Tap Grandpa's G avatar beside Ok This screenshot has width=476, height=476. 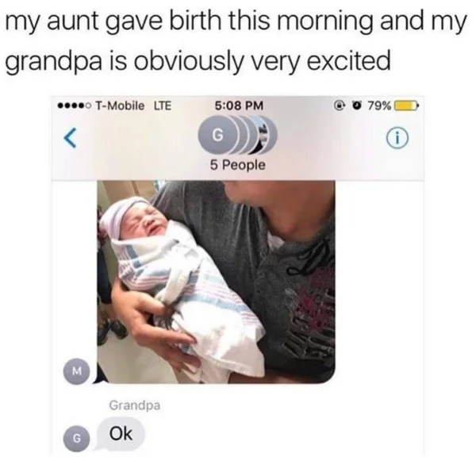tap(77, 439)
